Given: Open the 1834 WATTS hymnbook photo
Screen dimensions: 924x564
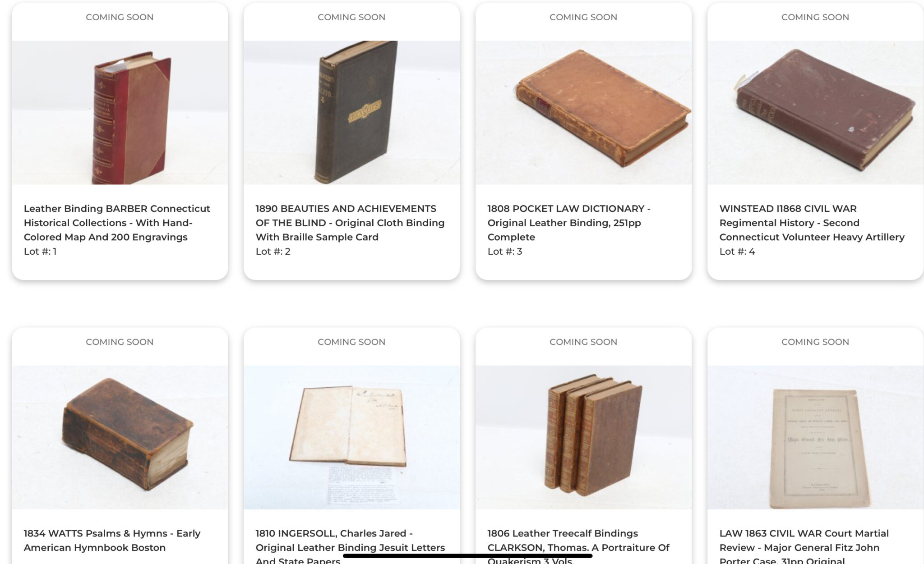Looking at the screenshot, I should (120, 437).
